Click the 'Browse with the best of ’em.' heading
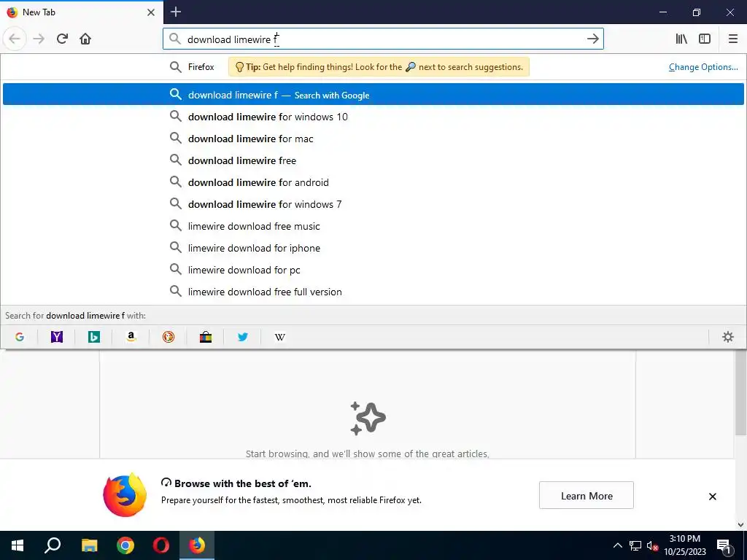The width and height of the screenshot is (747, 560). 242,483
